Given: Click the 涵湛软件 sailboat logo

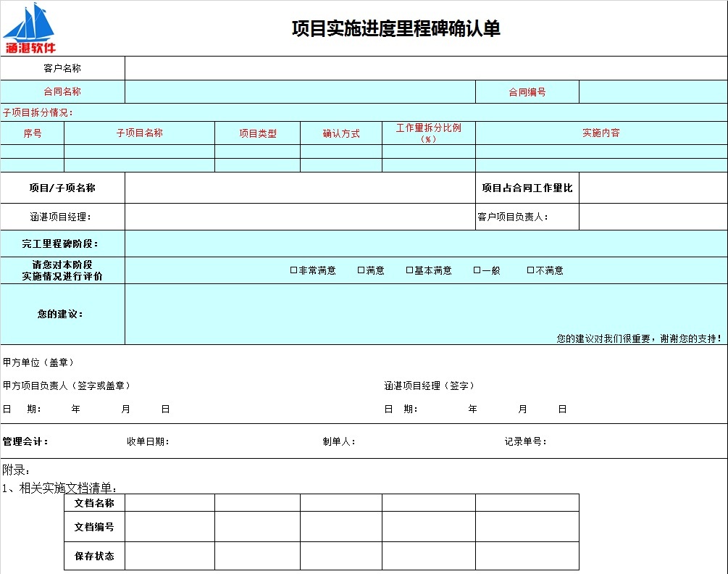Looking at the screenshot, I should tap(30, 28).
